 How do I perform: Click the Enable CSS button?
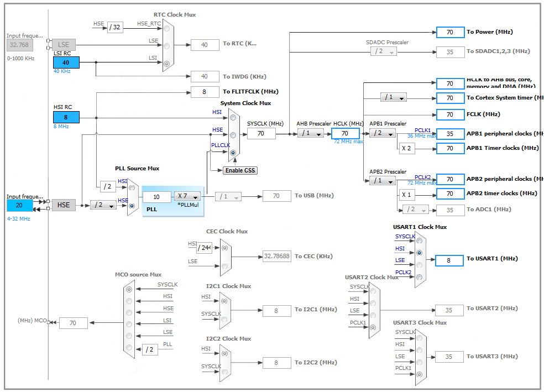(240, 170)
